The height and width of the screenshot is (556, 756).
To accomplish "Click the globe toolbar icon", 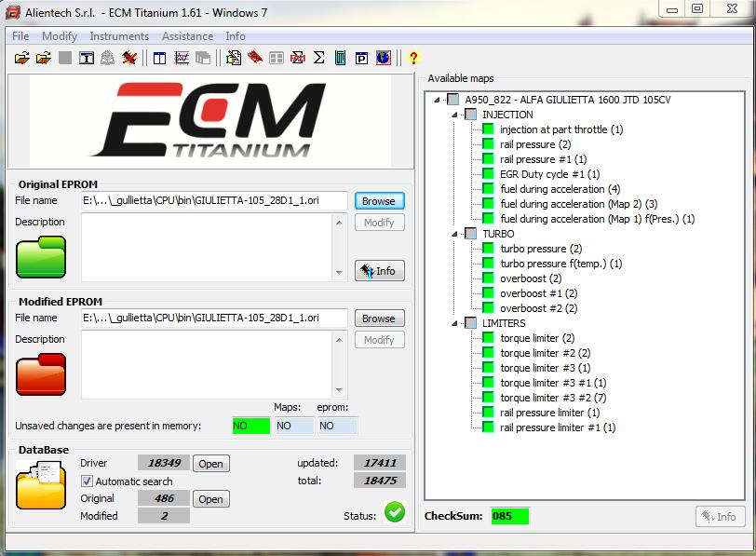I will pyautogui.click(x=384, y=58).
